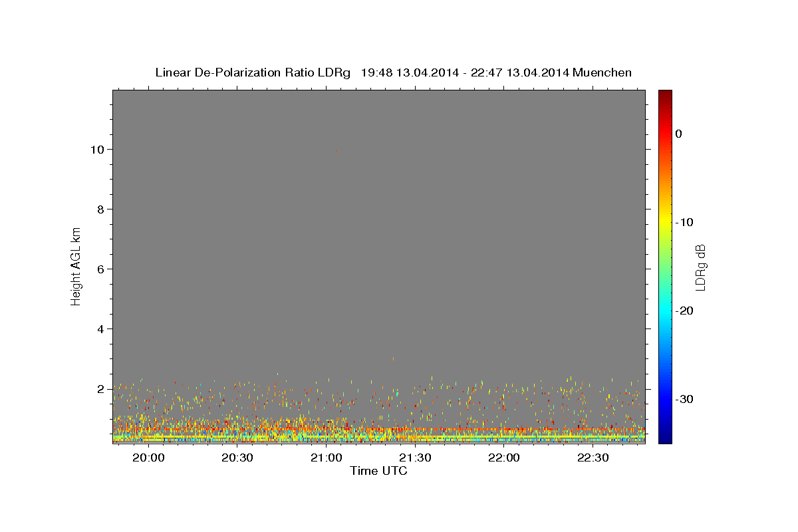Click the 8 km height tick label
Viewport: 798px width, 532px height.
(102, 209)
